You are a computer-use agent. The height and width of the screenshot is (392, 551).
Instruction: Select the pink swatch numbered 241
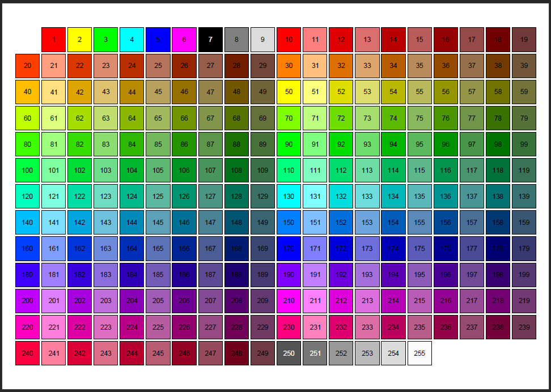point(53,352)
